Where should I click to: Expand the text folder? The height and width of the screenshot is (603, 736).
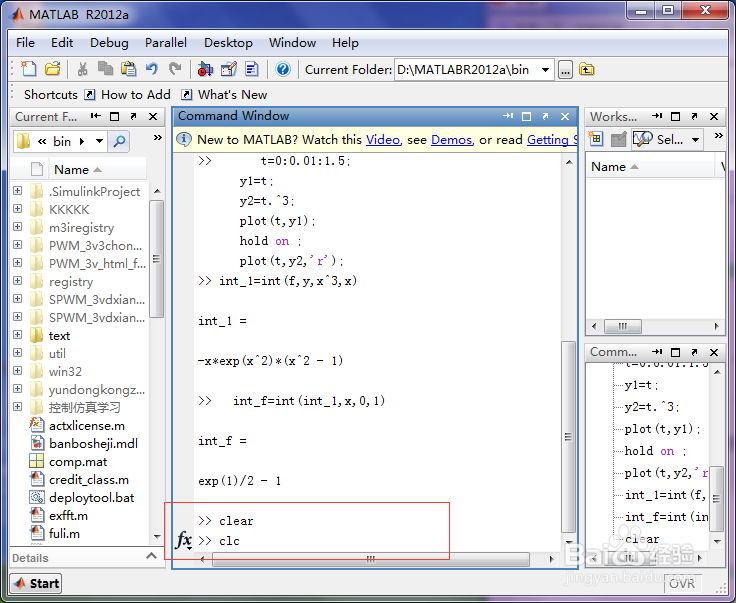tap(18, 335)
